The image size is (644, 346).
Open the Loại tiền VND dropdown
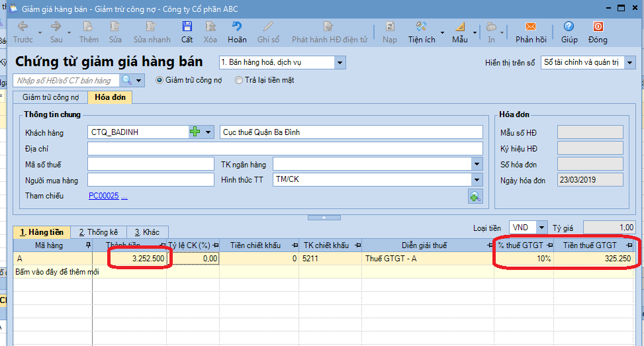(x=541, y=228)
